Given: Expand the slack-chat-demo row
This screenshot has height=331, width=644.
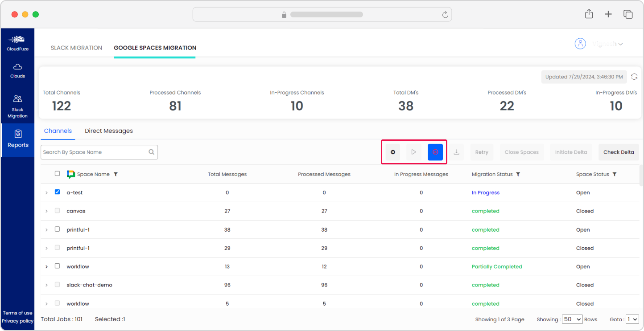Looking at the screenshot, I should 46,285.
